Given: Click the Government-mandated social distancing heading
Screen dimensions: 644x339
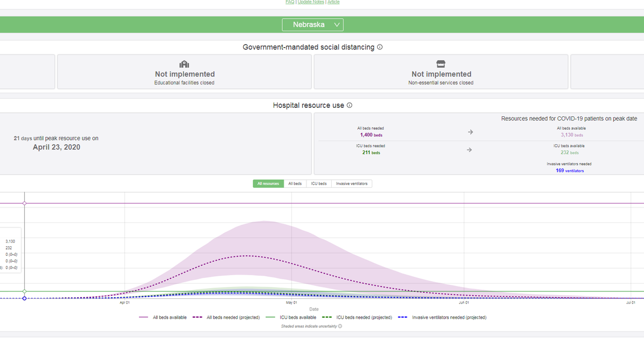Looking at the screenshot, I should pyautogui.click(x=309, y=47).
